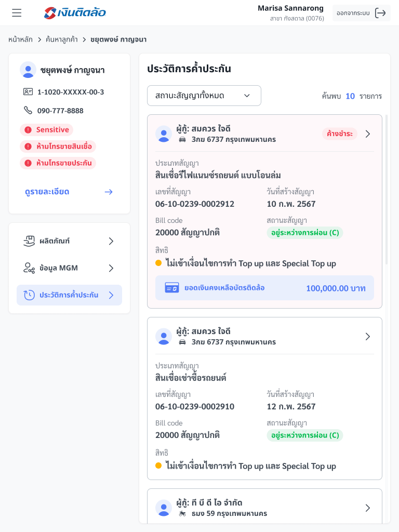Click the phone icon beside 090-777-8888
This screenshot has width=399, height=532.
pos(28,110)
